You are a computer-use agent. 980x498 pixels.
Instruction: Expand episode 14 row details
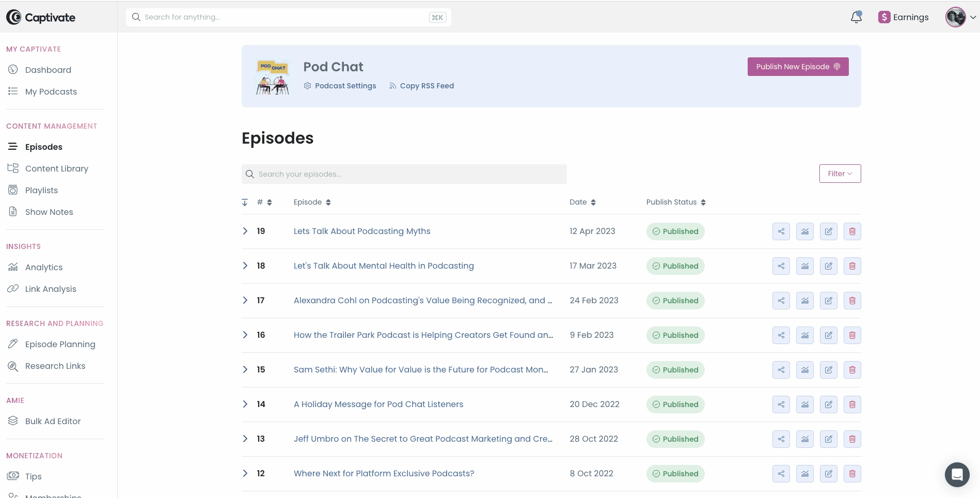click(x=245, y=404)
